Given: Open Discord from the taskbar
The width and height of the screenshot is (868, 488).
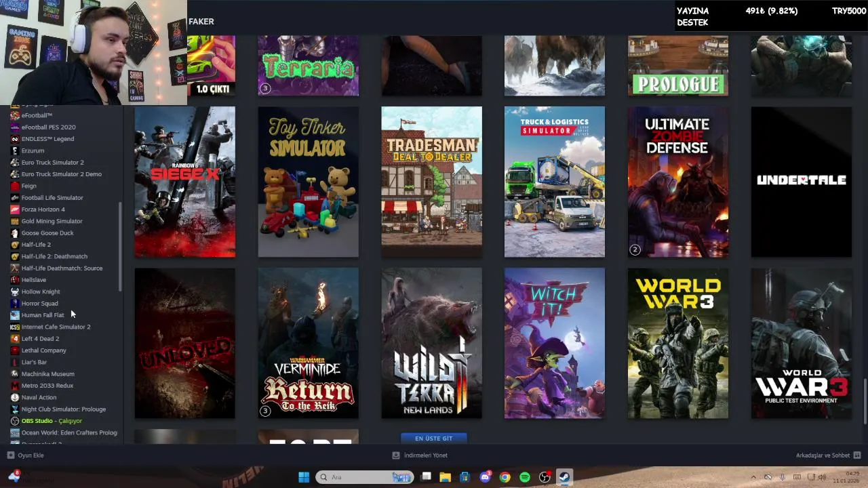Looking at the screenshot, I should (x=485, y=477).
